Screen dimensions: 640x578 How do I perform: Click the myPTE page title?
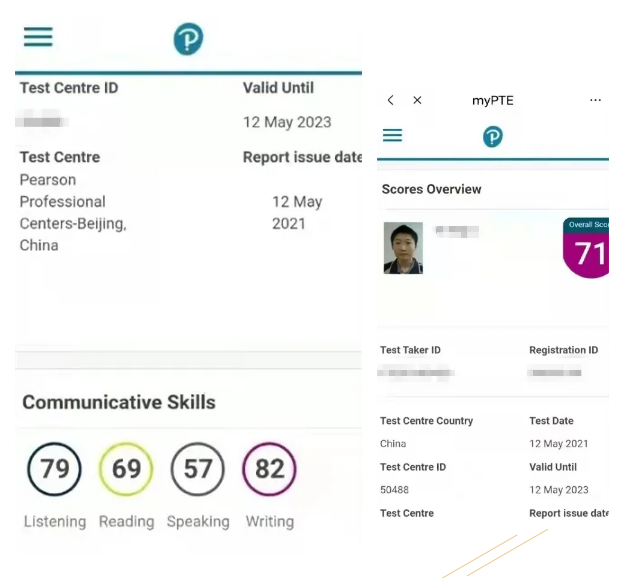coord(492,100)
